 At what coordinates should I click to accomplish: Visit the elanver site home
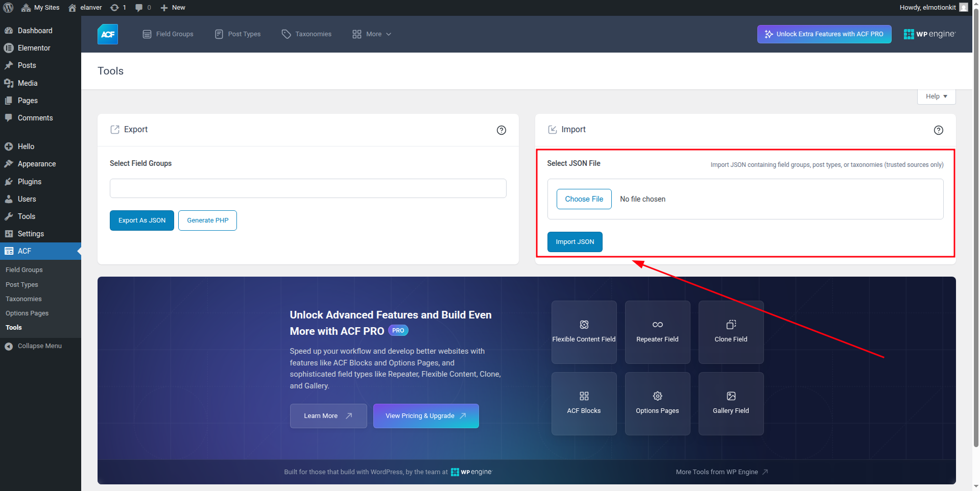(x=85, y=8)
